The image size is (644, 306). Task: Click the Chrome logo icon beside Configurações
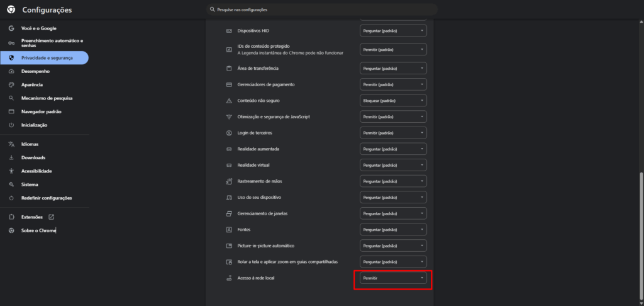11,9
